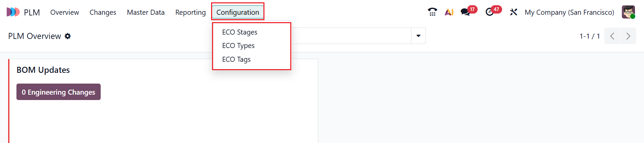Select ECO Stages from the Configuration menu
Image resolution: width=644 pixels, height=143 pixels.
(240, 32)
